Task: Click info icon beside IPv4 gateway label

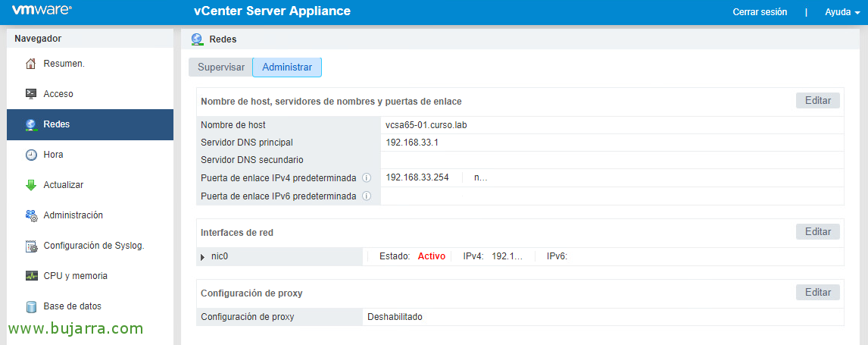Action: pyautogui.click(x=367, y=178)
